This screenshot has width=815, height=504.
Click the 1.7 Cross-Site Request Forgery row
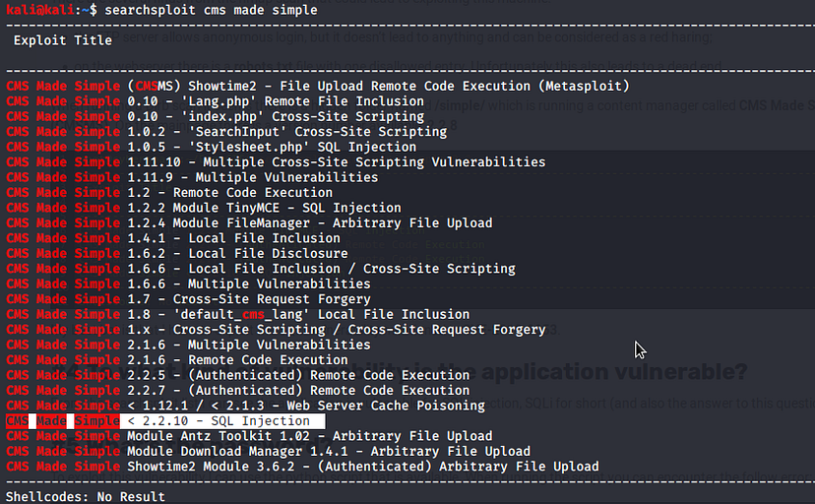(189, 299)
